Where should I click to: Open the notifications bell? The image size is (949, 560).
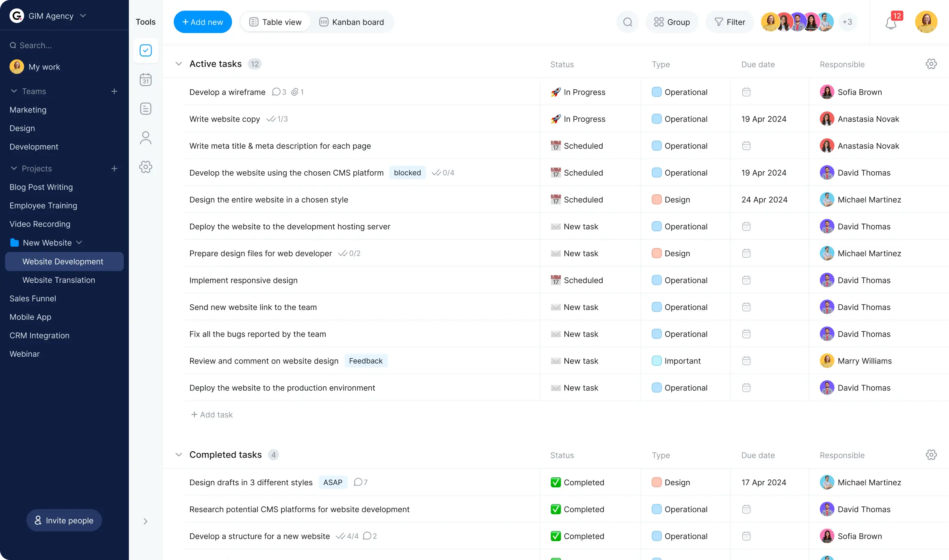pos(891,23)
